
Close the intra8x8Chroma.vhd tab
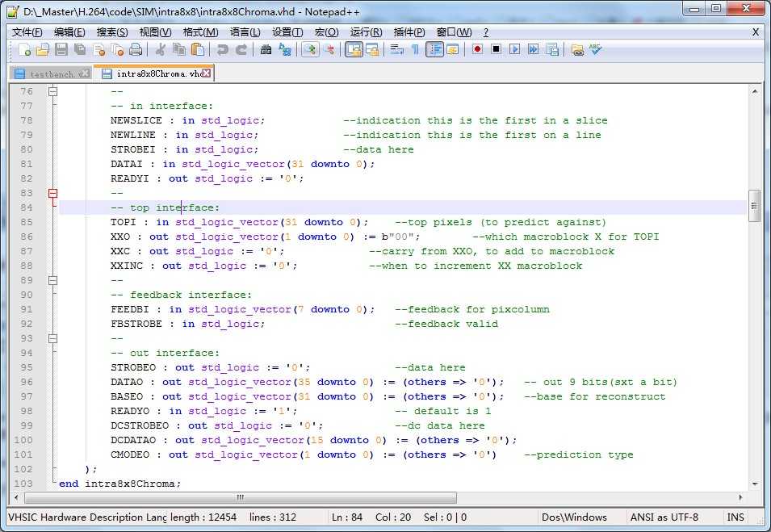point(207,73)
